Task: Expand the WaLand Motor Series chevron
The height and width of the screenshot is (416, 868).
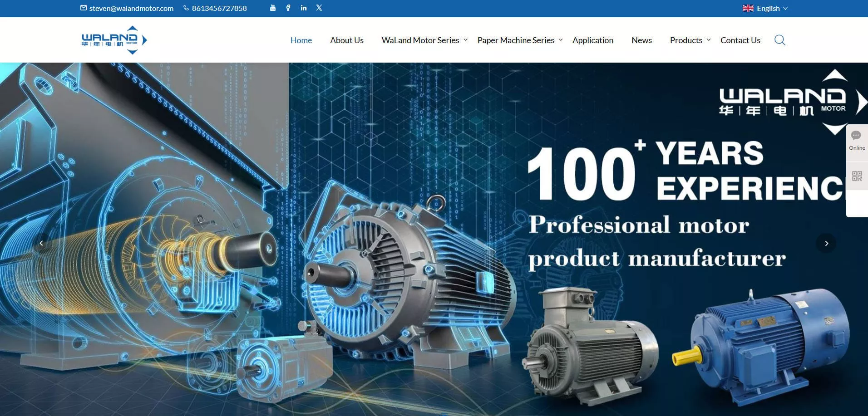Action: (x=465, y=40)
